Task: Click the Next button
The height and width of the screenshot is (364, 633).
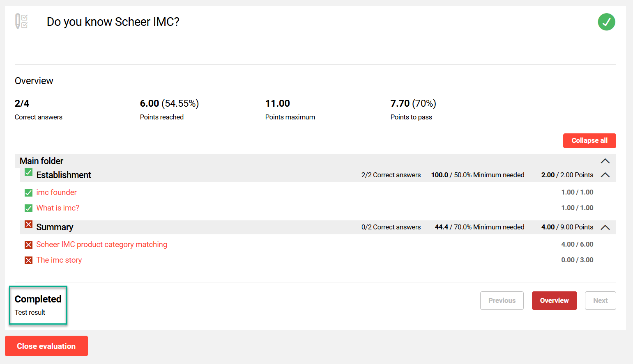Action: 600,300
